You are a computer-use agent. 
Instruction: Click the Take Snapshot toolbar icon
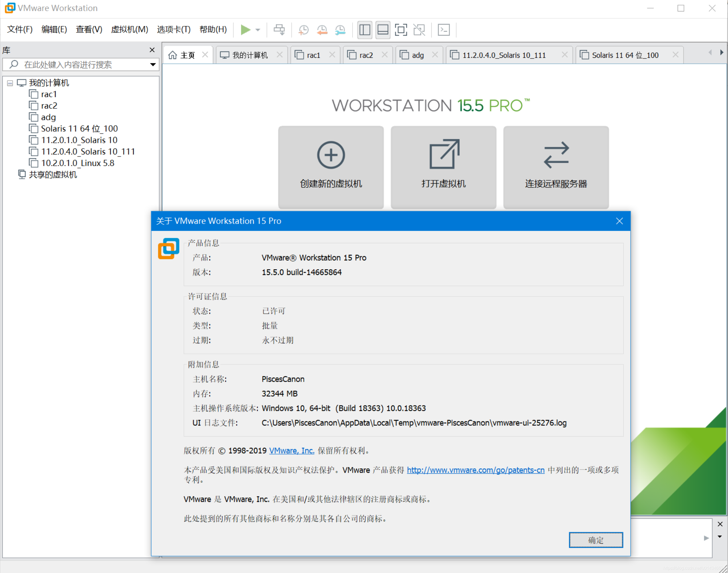coord(303,29)
